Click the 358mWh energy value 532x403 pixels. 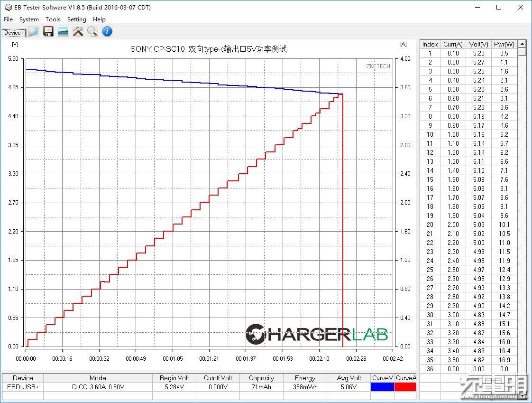[x=305, y=387]
